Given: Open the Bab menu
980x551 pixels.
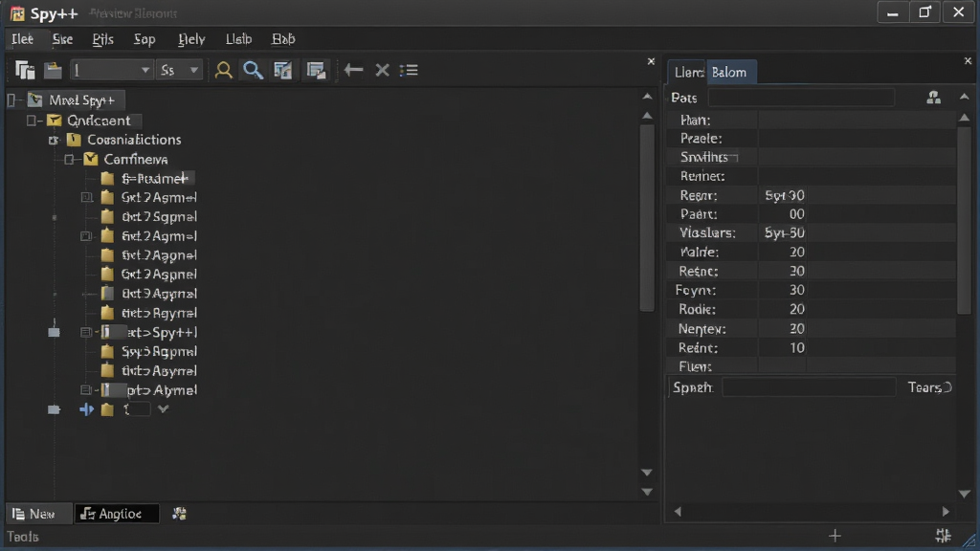Looking at the screenshot, I should tap(283, 38).
